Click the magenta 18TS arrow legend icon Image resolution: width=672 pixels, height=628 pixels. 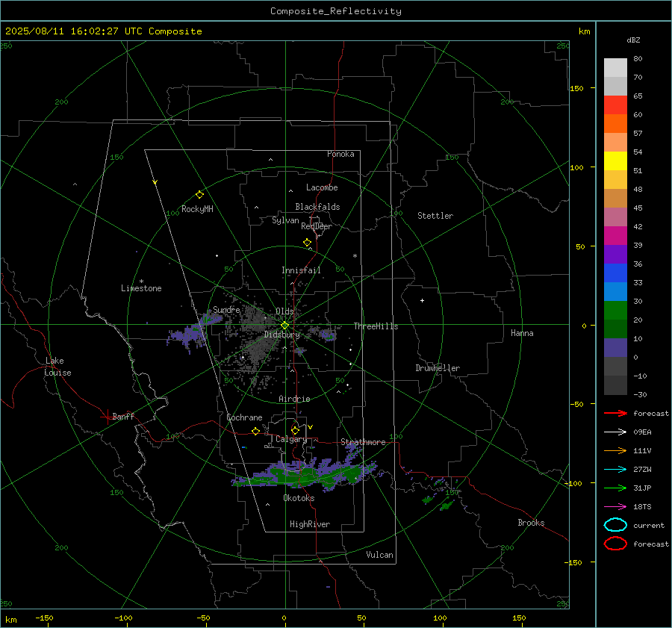(615, 507)
